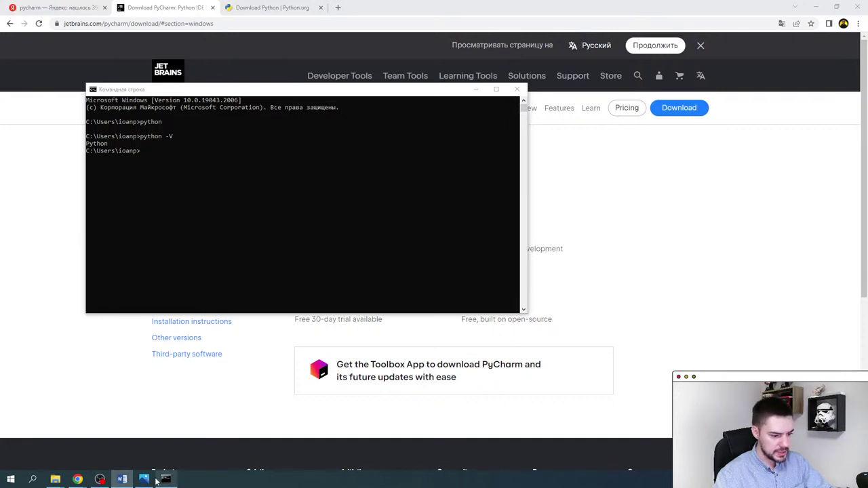Choose Русский translation language
This screenshot has height=488, width=868.
(589, 45)
